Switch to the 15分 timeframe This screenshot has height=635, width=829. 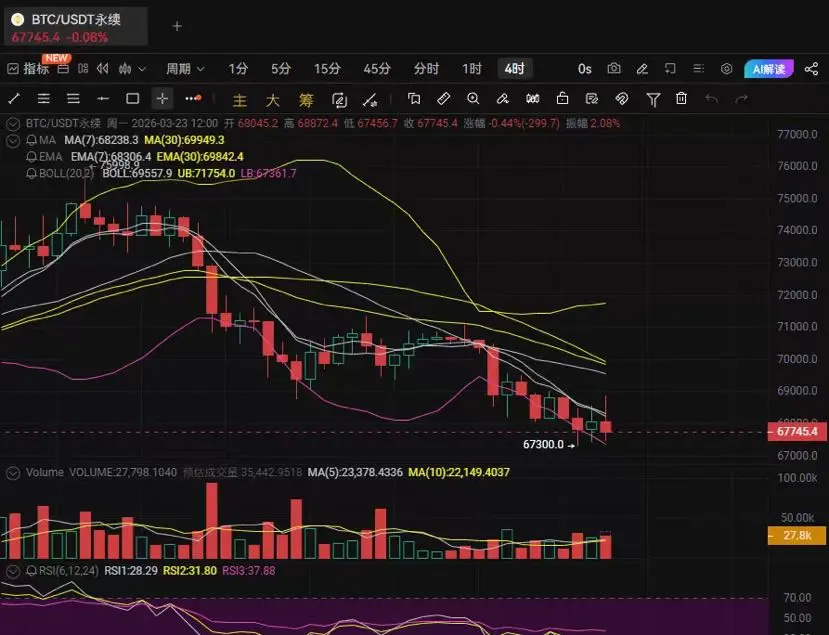327,69
